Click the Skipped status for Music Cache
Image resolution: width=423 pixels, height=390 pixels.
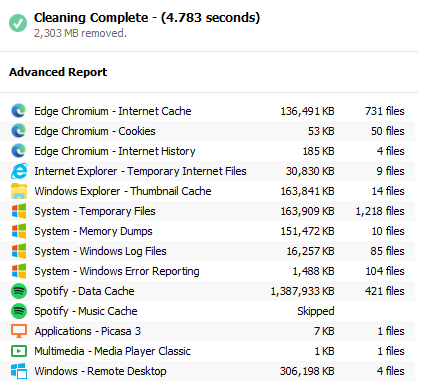[316, 311]
